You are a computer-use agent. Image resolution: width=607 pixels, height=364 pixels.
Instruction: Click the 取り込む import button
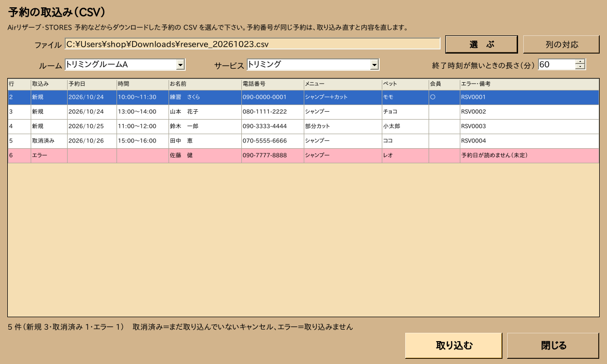coord(454,345)
